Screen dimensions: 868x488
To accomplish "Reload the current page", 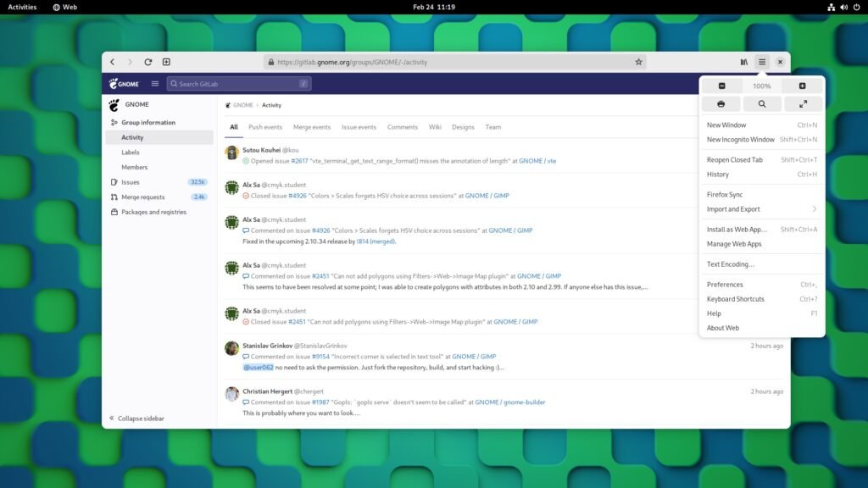I will [x=147, y=62].
